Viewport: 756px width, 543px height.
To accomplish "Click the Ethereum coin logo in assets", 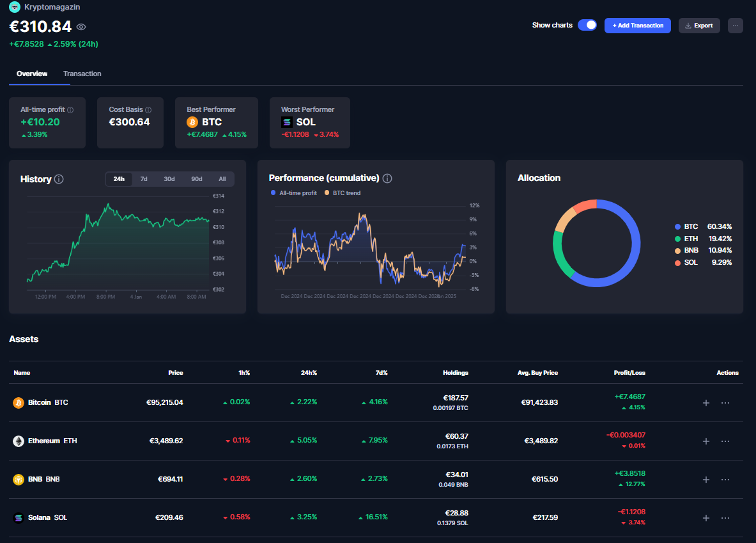I will 19,441.
